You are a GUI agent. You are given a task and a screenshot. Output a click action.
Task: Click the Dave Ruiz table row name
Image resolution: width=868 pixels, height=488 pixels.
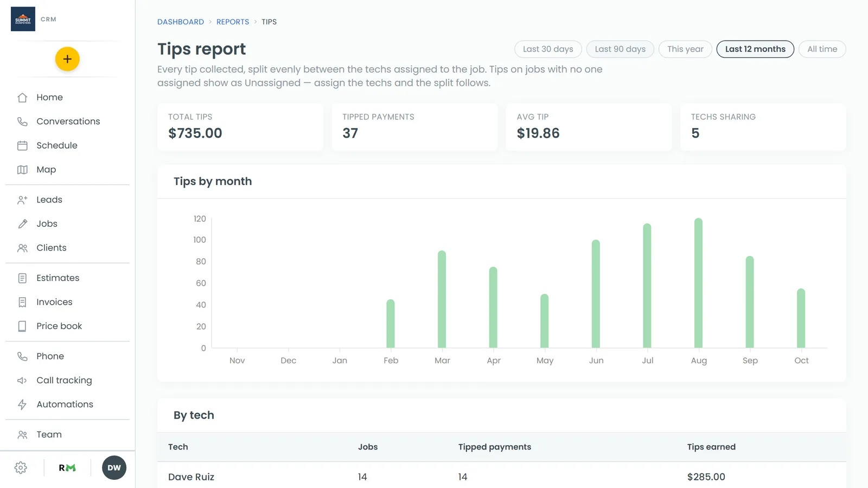pos(191,477)
